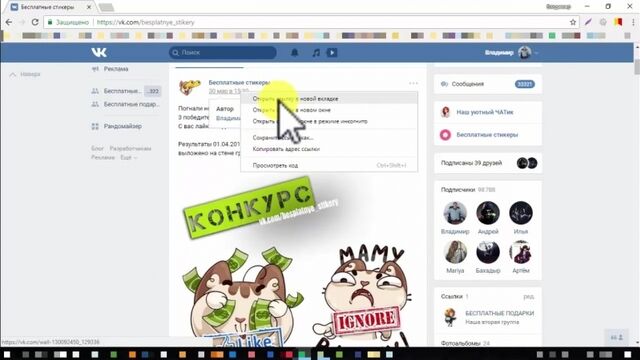Click the 33321 messages counter badge
This screenshot has width=640, height=360.
pyautogui.click(x=524, y=84)
